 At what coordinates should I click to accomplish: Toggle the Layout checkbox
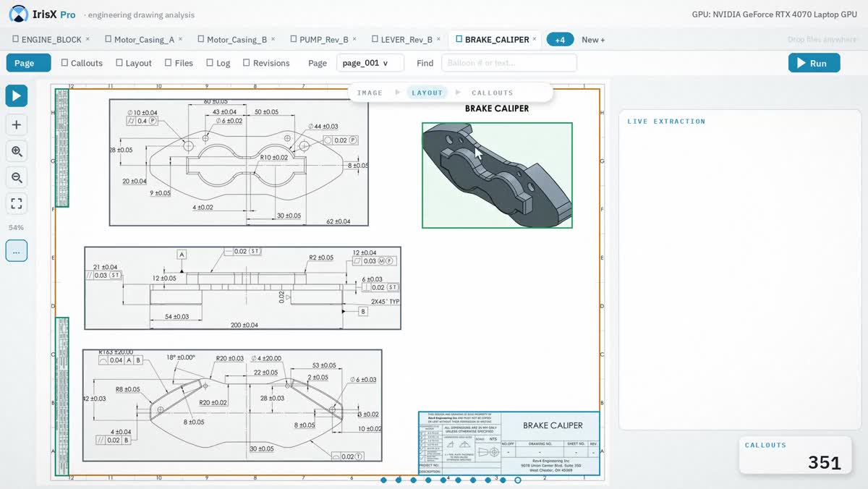[x=119, y=63]
